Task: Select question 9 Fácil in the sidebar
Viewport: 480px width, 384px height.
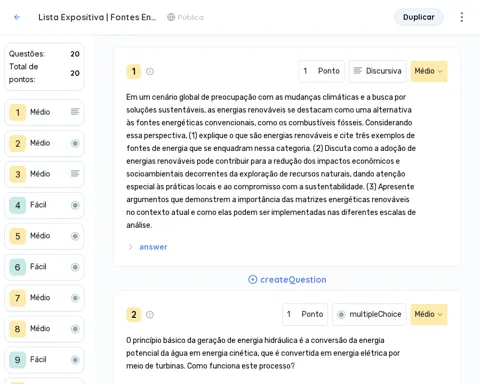Action: [44, 360]
